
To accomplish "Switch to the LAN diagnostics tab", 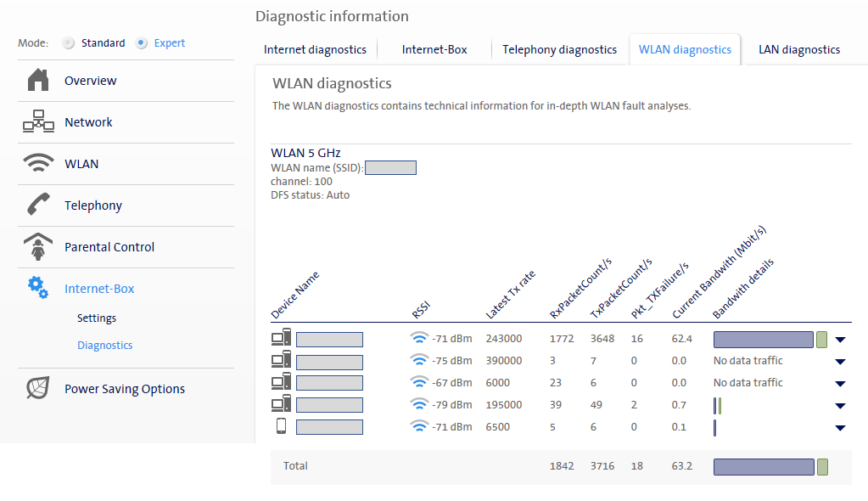I will (798, 49).
